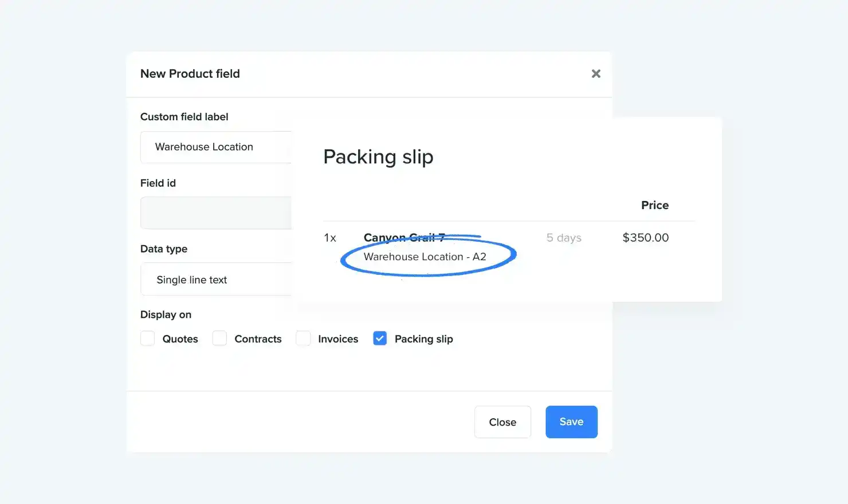Click the New Product field dialog title
Image resolution: width=848 pixels, height=504 pixels.
point(190,73)
